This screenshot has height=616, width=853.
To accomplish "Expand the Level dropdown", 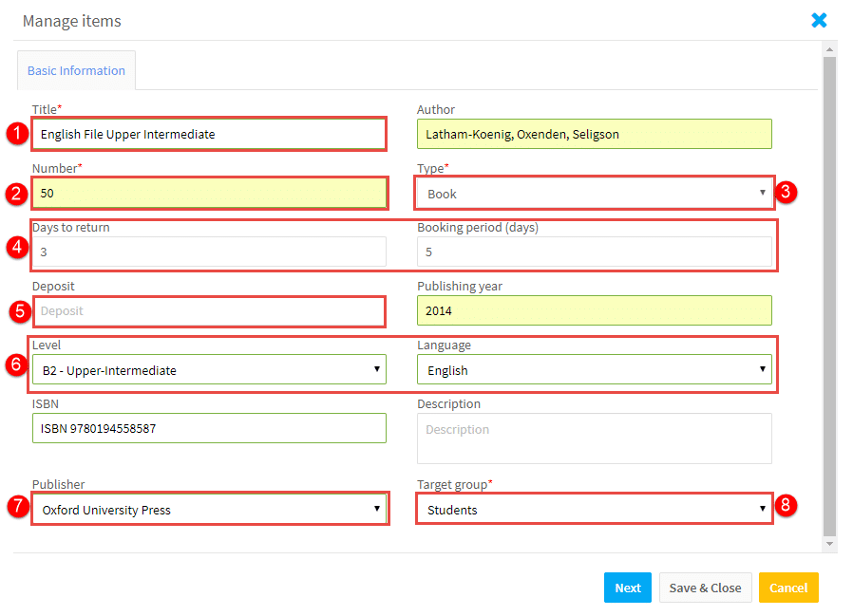I will (209, 370).
